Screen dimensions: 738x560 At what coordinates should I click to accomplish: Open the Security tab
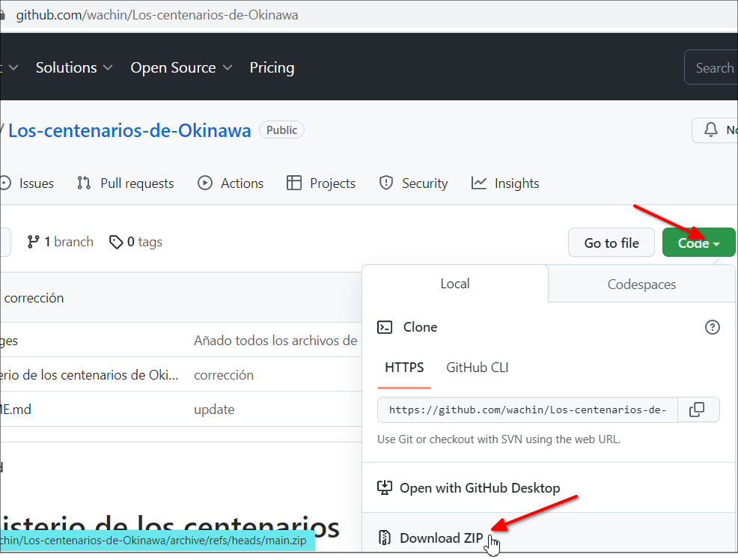coord(414,183)
